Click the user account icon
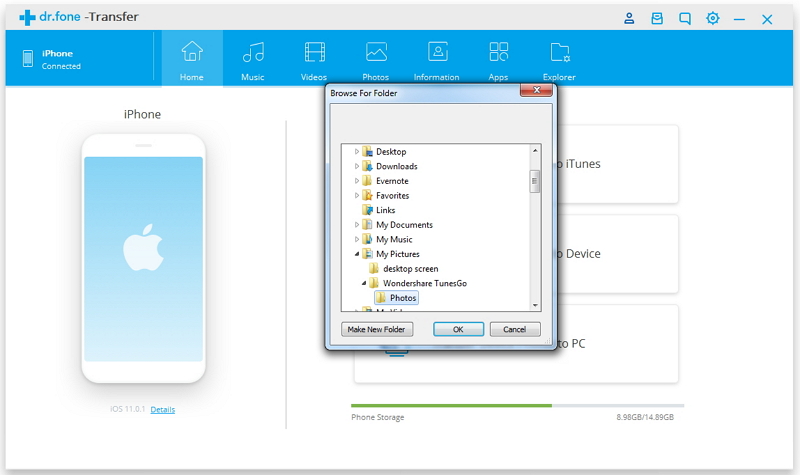The width and height of the screenshot is (800, 475). click(x=629, y=18)
